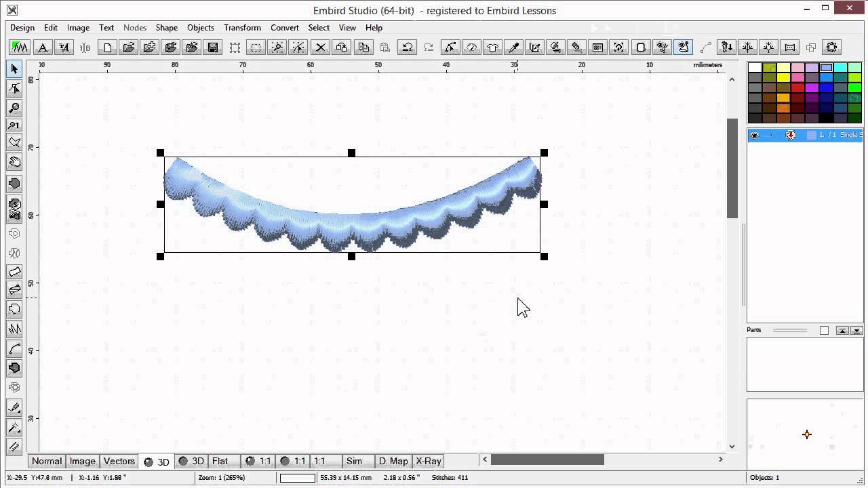The width and height of the screenshot is (868, 488).
Task: Click the bottom-right selection handle of design
Action: 544,256
